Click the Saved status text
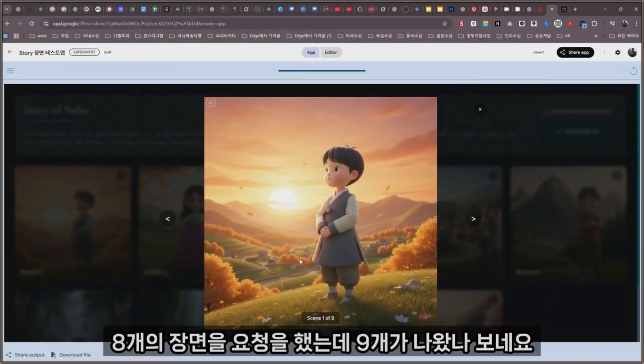The width and height of the screenshot is (644, 364). point(538,52)
